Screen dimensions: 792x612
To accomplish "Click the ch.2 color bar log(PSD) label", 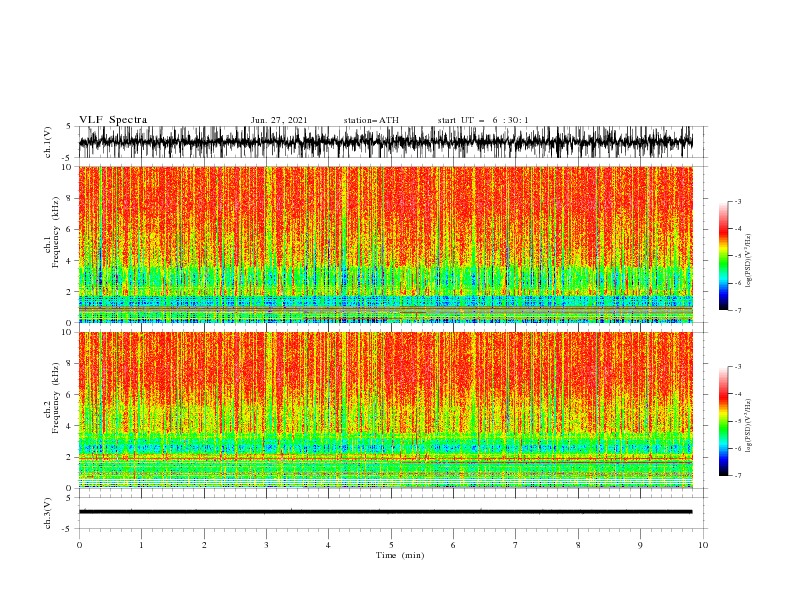I will click(749, 426).
